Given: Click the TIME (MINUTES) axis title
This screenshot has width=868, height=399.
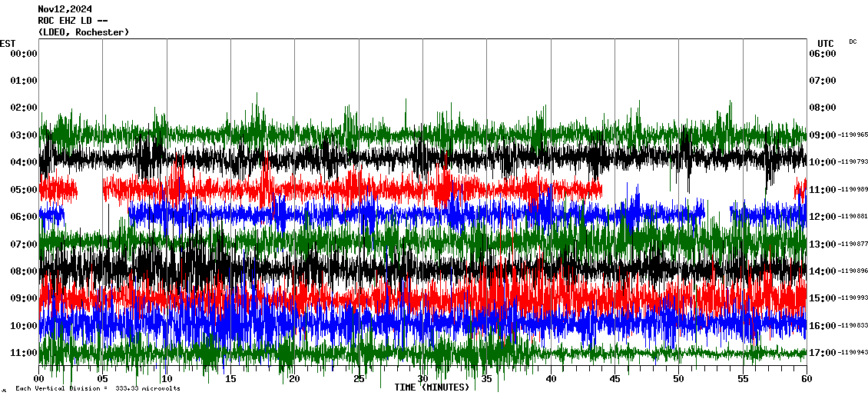Looking at the screenshot, I should click(x=432, y=387).
